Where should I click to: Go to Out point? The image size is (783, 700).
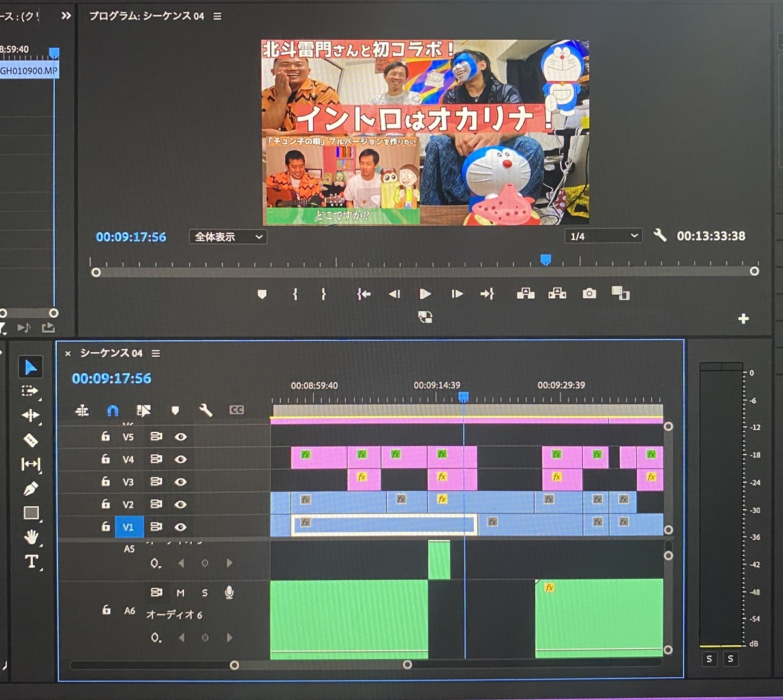click(487, 294)
